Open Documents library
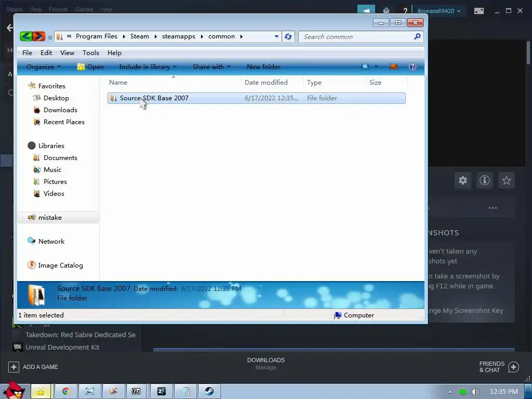 60,158
